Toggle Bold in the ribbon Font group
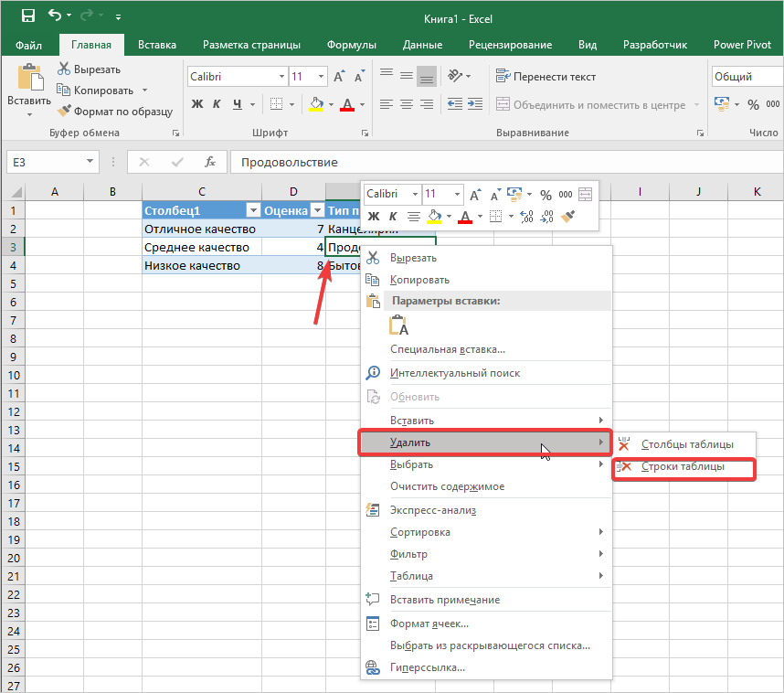 tap(196, 104)
